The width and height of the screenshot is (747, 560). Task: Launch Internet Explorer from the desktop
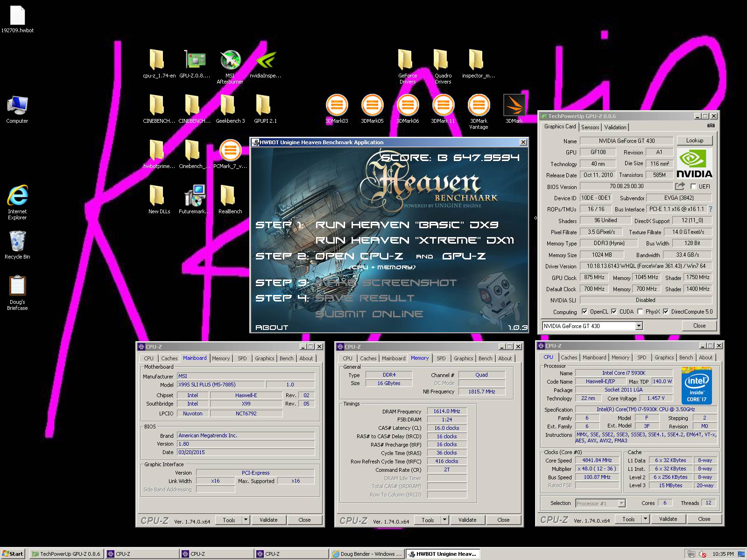pos(17,202)
